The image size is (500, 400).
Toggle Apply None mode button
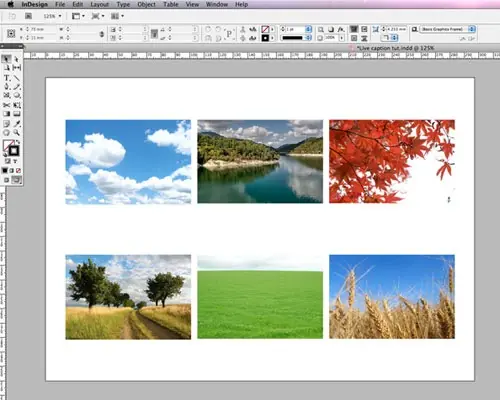click(18, 171)
